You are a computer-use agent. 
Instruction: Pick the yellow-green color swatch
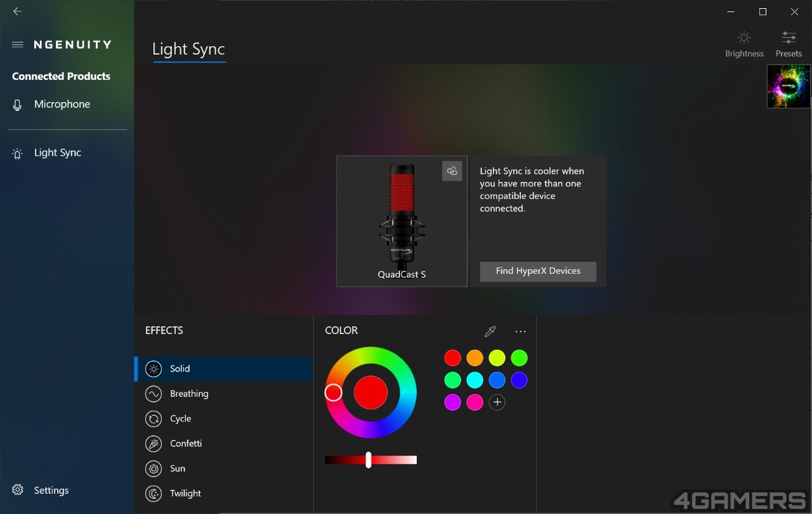click(x=497, y=358)
